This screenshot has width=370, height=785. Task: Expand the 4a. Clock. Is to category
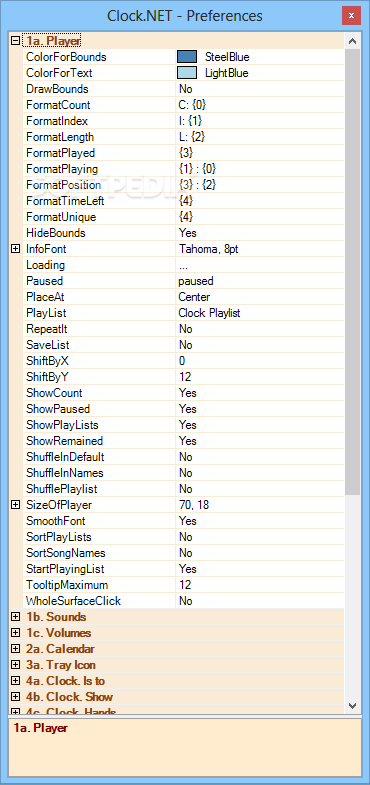point(16,681)
